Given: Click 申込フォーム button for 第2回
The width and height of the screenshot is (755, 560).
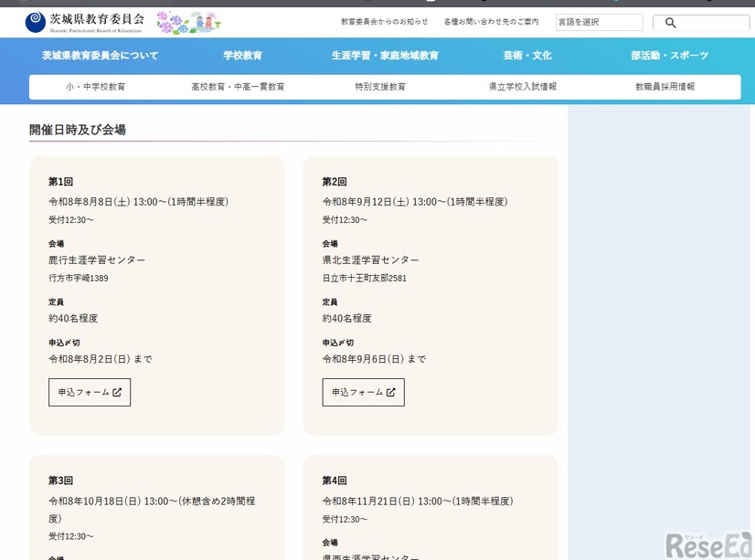Looking at the screenshot, I should tap(364, 392).
